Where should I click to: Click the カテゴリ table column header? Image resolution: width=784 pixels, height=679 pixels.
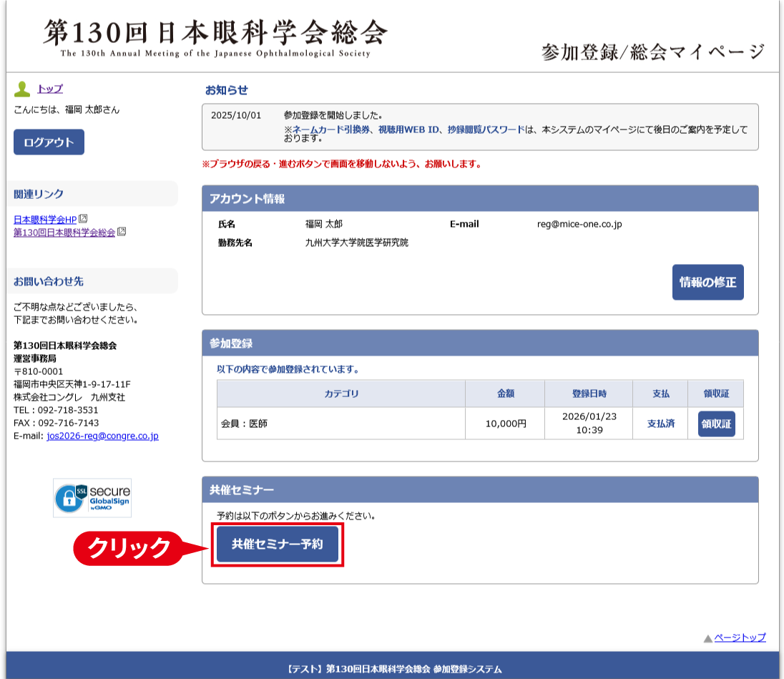[341, 394]
